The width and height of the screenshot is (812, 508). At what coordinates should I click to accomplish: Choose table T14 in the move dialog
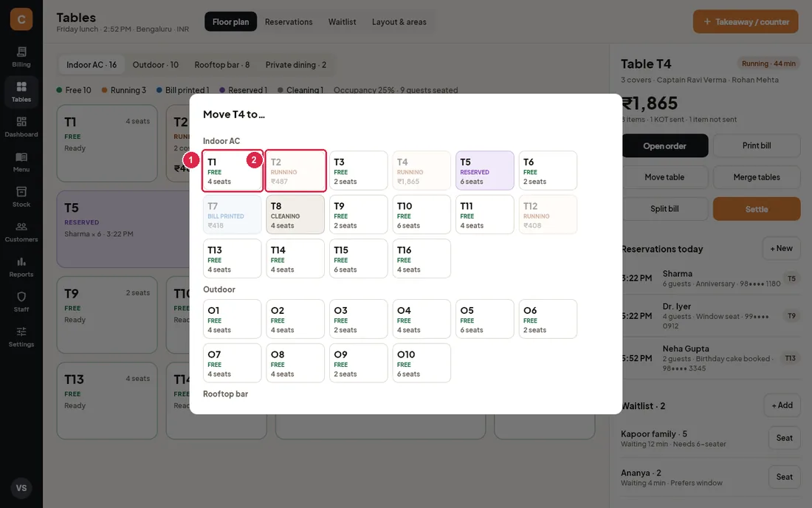click(295, 259)
